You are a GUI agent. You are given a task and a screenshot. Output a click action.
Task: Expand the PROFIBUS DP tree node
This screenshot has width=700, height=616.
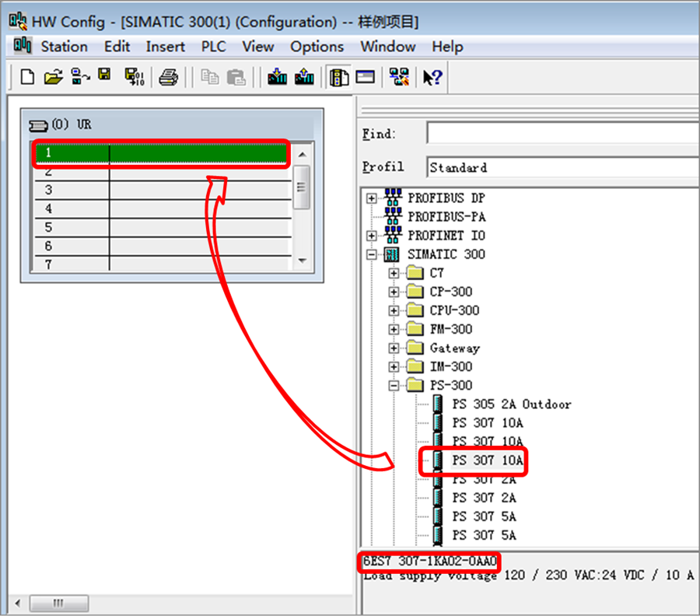[x=372, y=198]
